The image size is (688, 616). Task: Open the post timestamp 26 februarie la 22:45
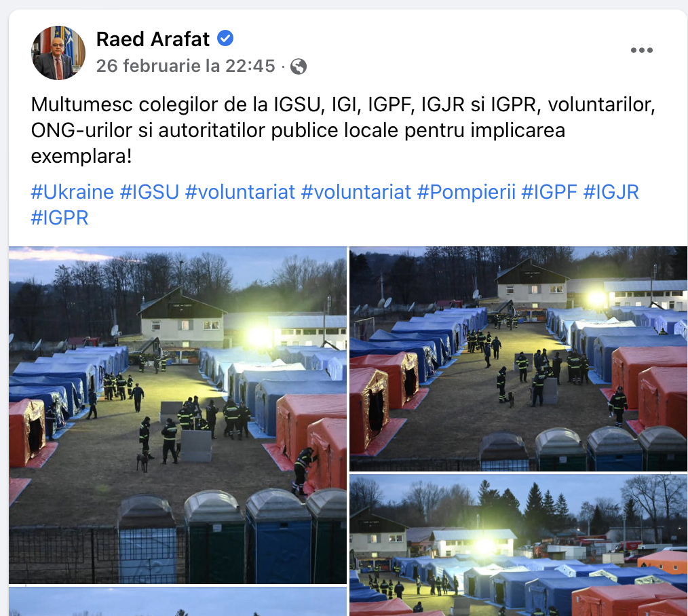point(186,66)
